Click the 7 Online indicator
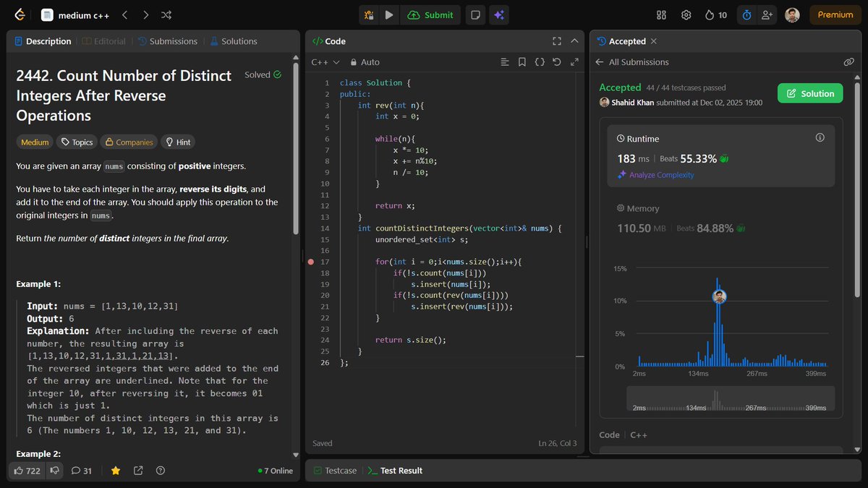 [x=276, y=471]
